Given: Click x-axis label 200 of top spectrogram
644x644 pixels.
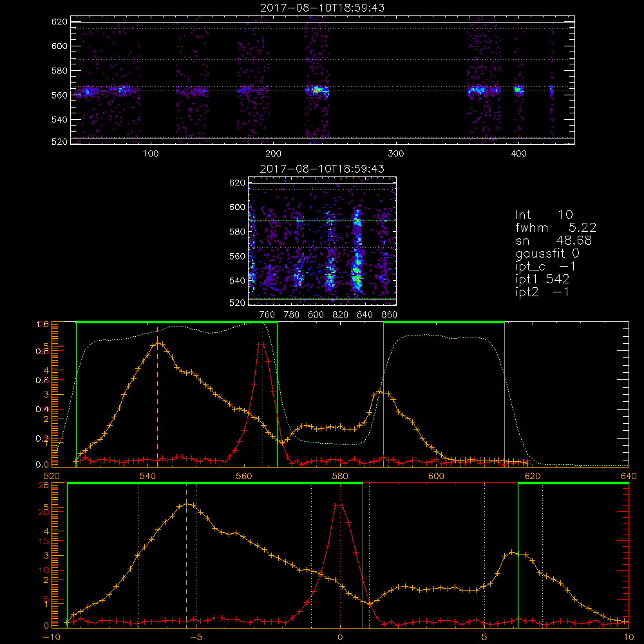Looking at the screenshot, I should (x=273, y=154).
